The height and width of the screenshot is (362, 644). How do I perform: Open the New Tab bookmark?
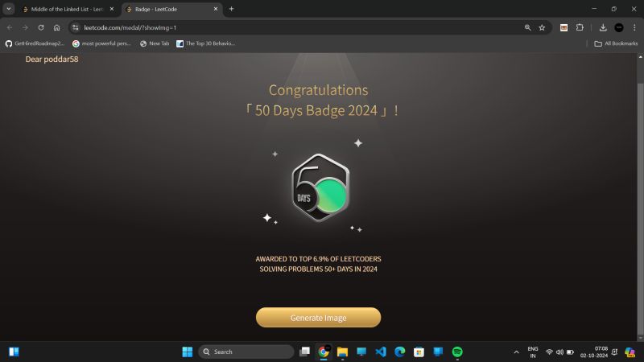(155, 43)
